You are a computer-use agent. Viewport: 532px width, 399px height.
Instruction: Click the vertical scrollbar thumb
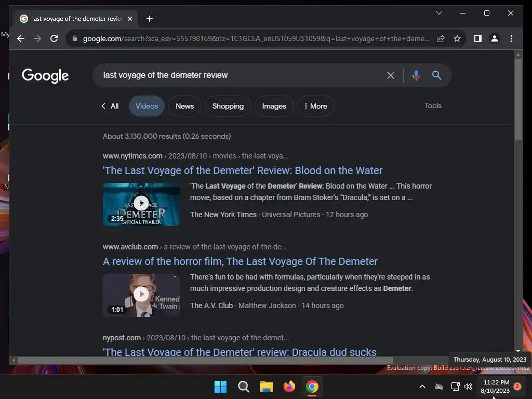(x=518, y=99)
